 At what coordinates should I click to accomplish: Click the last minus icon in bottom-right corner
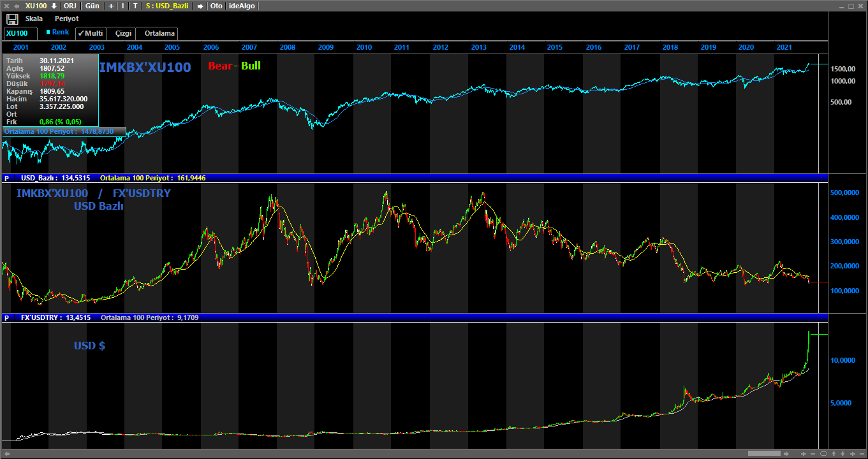[x=862, y=453]
